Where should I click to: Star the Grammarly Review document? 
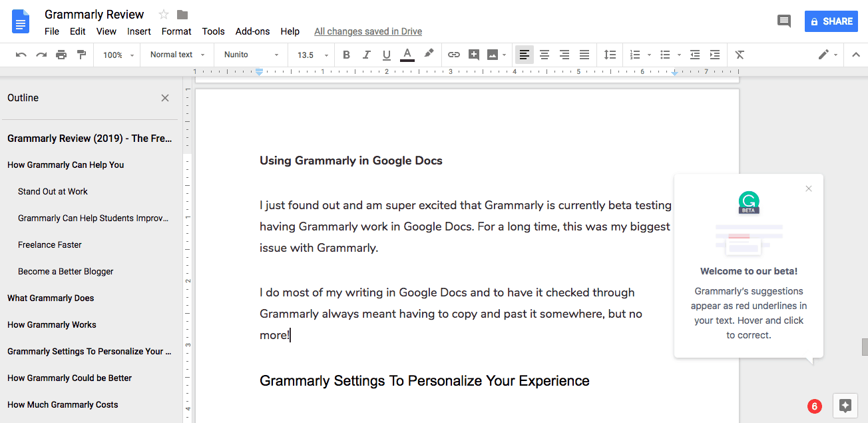[x=164, y=15]
